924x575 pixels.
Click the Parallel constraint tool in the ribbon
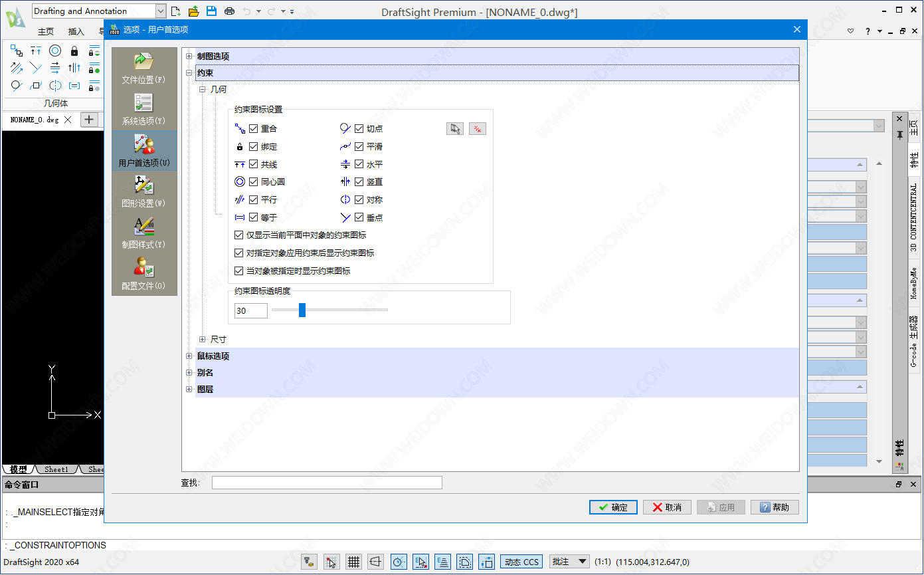17,68
